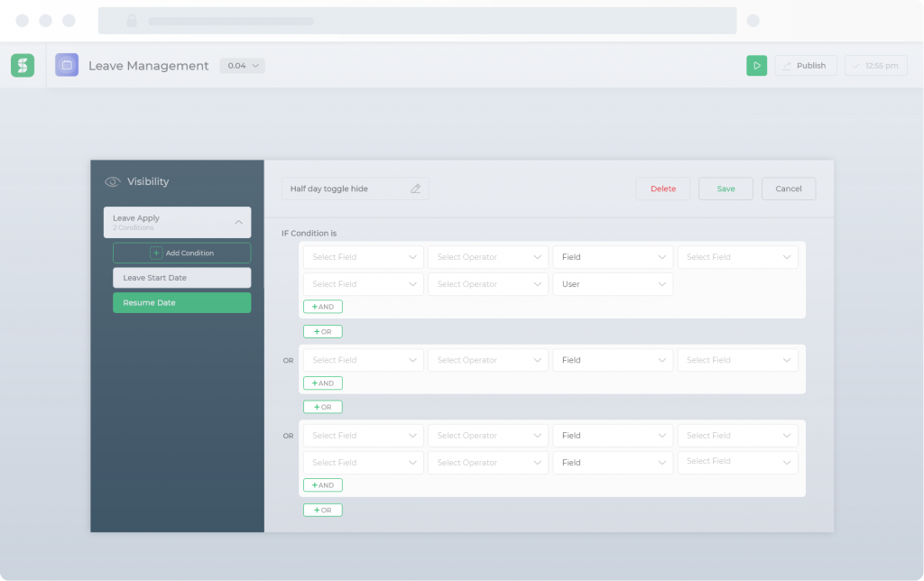Select the Resume Date condition
Screen dimensions: 924x581
[x=181, y=302]
